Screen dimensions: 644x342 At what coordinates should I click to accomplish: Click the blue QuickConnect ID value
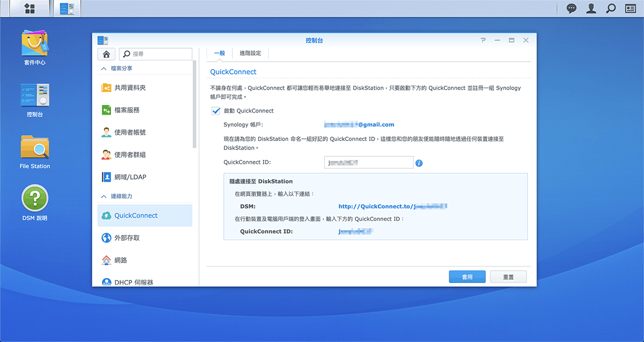[x=356, y=232]
